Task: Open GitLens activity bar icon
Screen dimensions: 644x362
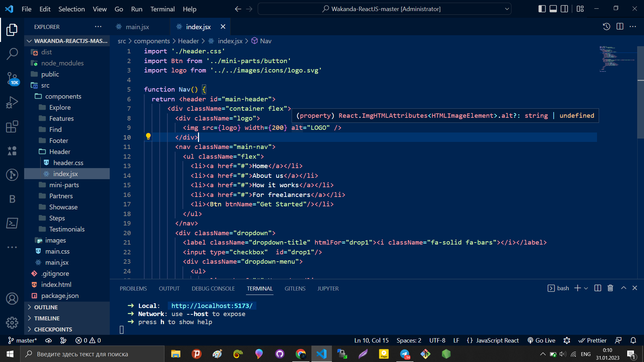Action: pyautogui.click(x=12, y=175)
